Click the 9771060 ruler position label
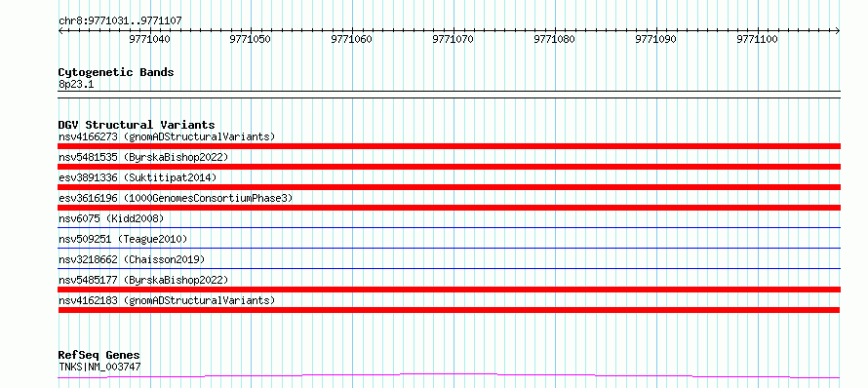 tap(352, 39)
